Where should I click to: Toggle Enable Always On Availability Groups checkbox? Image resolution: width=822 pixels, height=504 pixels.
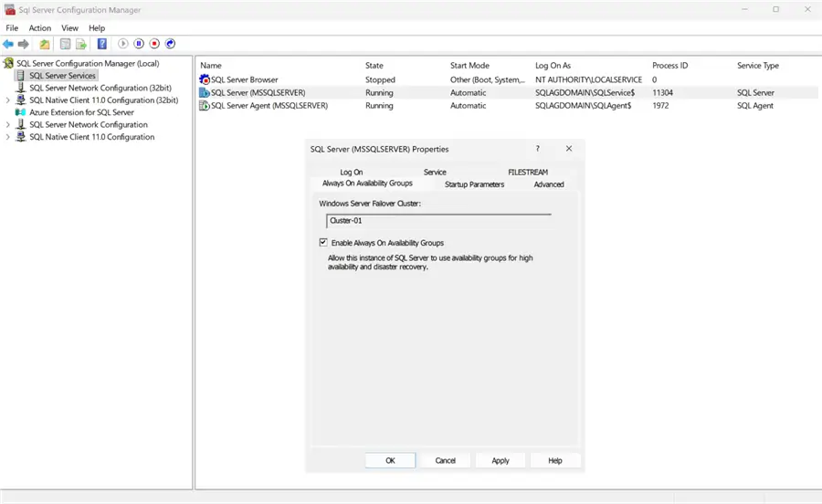click(x=323, y=242)
